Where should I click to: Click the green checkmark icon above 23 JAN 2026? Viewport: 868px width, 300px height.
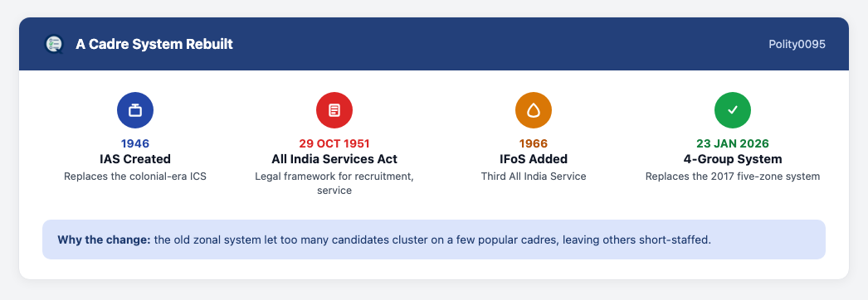733,110
